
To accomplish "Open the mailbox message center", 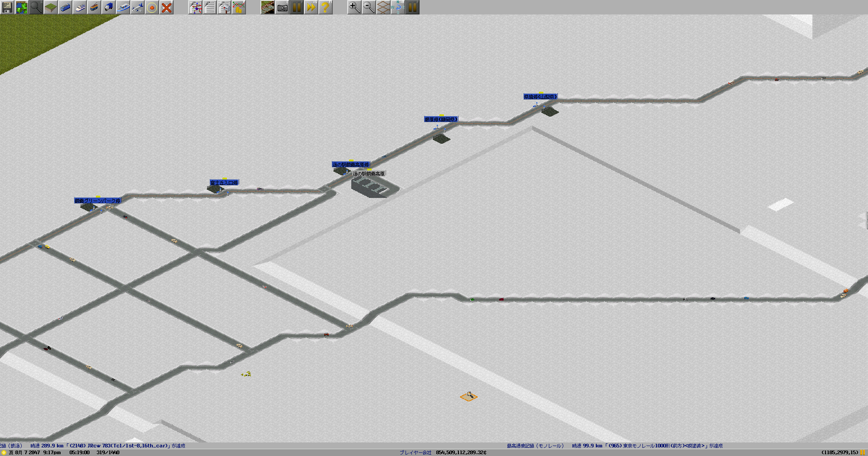I will coord(224,7).
